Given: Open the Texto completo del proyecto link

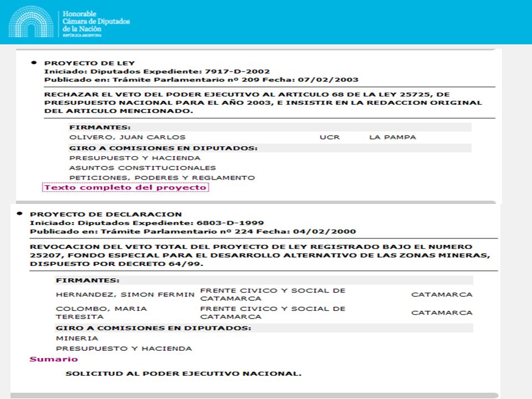Looking at the screenshot, I should click(125, 187).
